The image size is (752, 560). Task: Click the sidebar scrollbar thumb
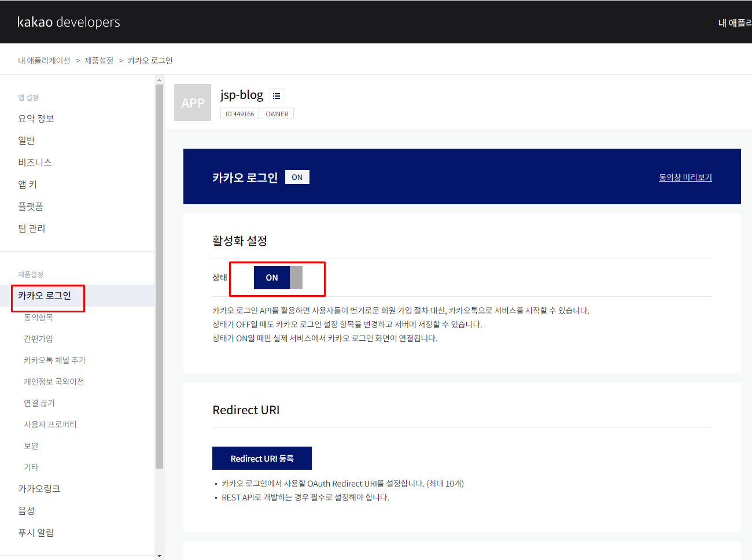[159, 277]
